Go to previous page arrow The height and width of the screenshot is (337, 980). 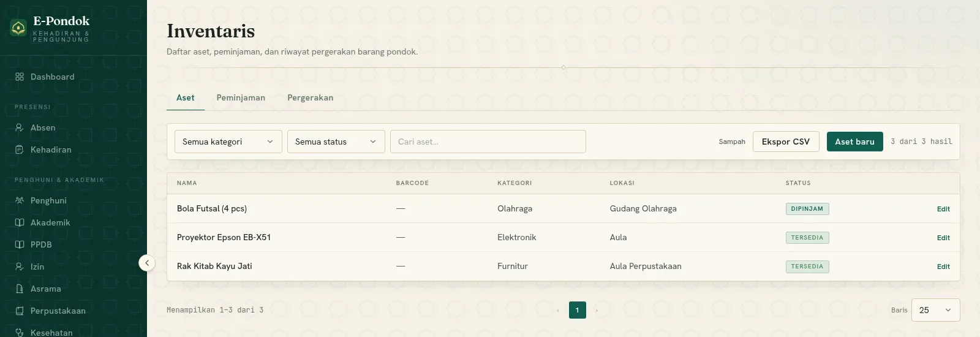(558, 310)
